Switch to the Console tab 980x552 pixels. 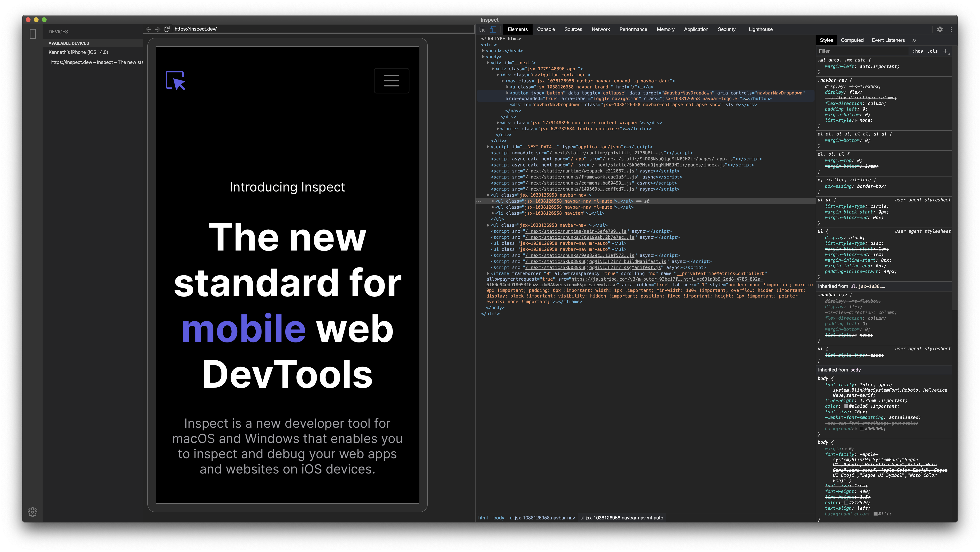point(546,29)
